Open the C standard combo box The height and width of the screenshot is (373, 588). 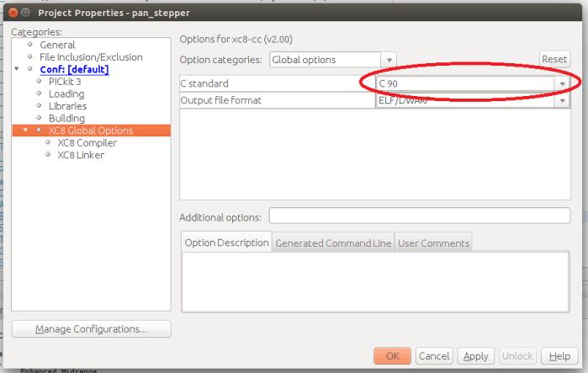pyautogui.click(x=561, y=84)
